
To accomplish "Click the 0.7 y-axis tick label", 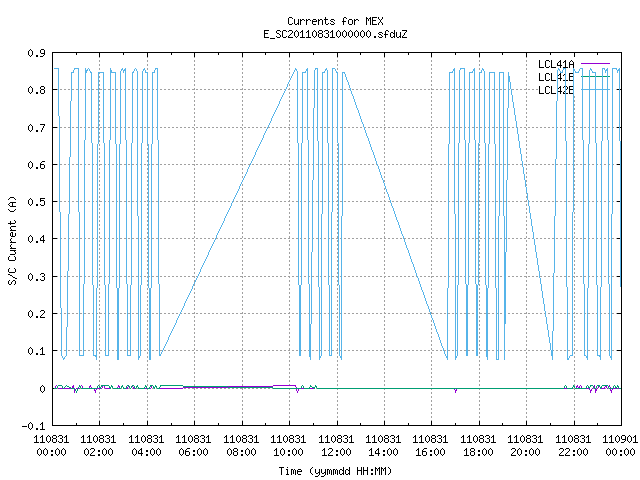I will click(36, 128).
